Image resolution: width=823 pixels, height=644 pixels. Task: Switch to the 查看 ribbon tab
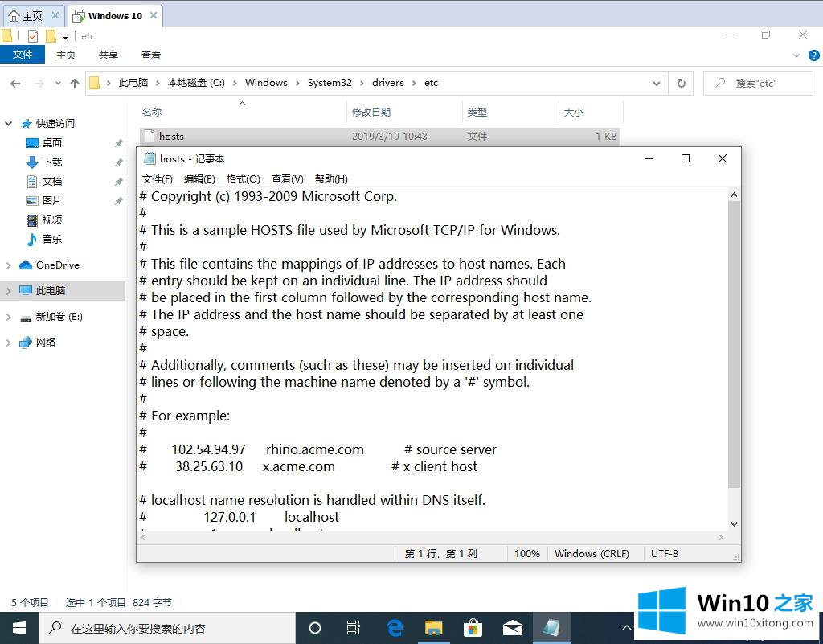click(151, 55)
